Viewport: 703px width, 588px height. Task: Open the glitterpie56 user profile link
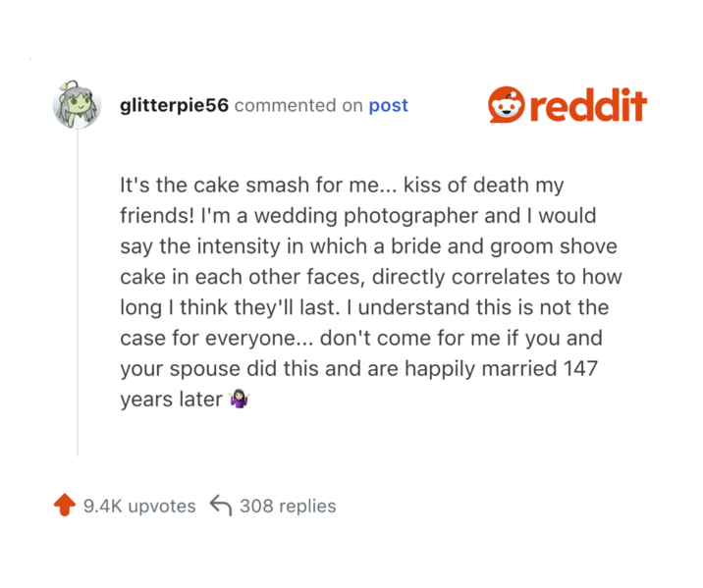[x=173, y=106]
